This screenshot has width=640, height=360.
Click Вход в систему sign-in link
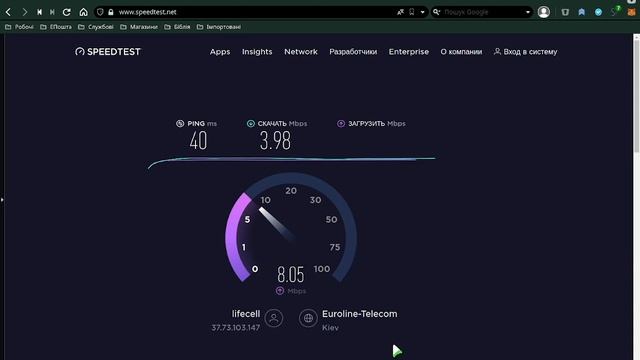click(x=525, y=52)
